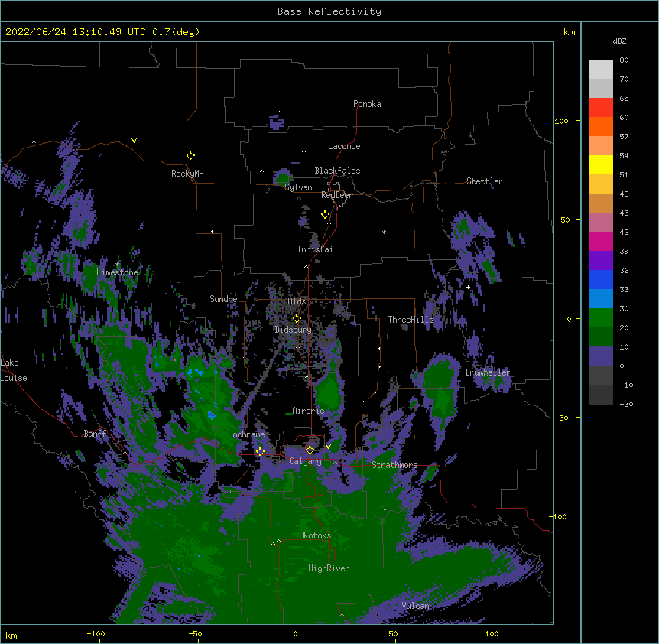Image resolution: width=659 pixels, height=644 pixels.
Task: Click the RedDeer city label
Action: tap(336, 195)
